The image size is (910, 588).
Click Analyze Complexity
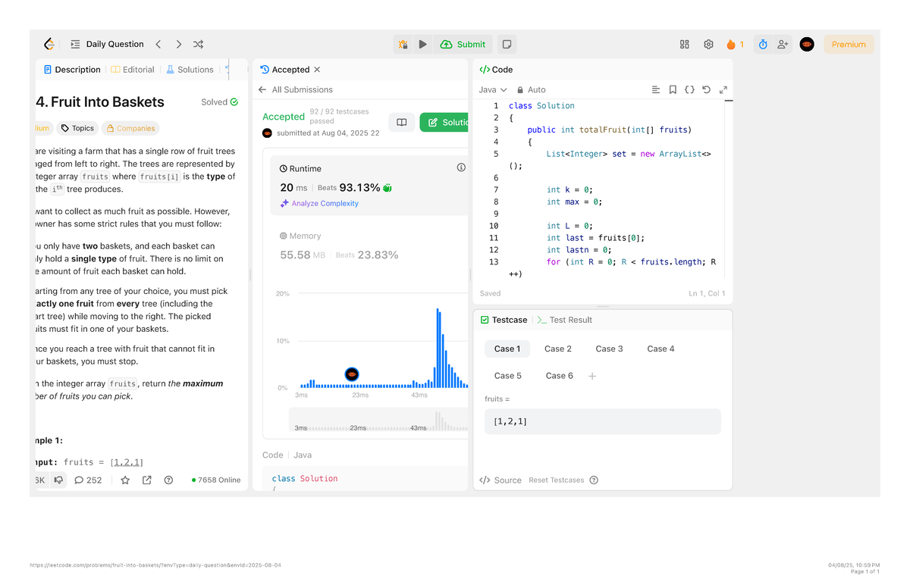coord(319,203)
